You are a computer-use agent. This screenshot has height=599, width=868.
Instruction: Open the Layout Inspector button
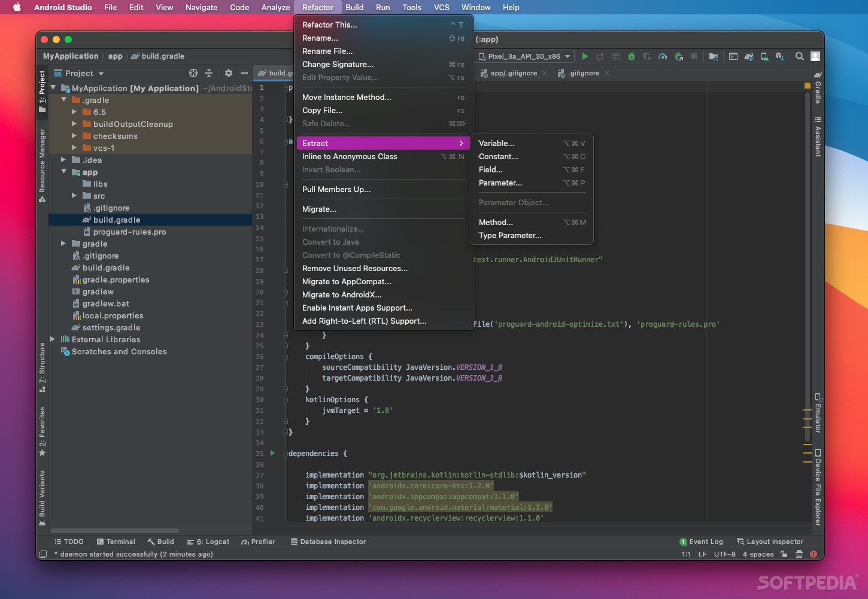pos(770,542)
